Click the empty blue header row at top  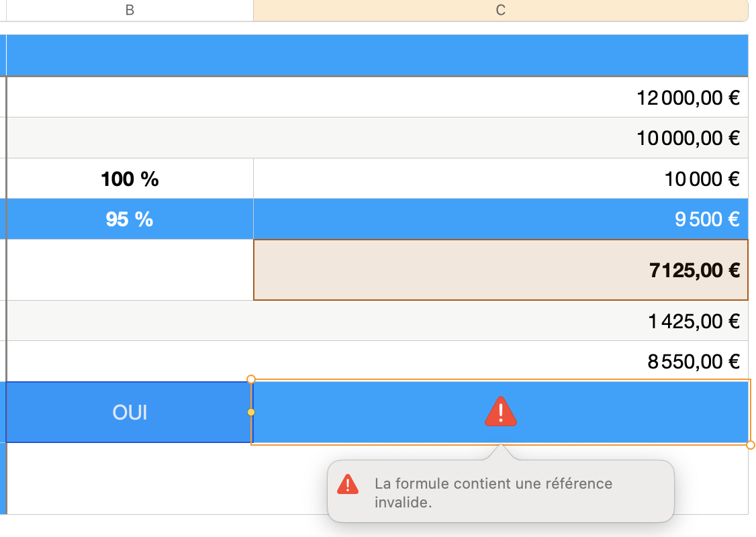tap(376, 55)
